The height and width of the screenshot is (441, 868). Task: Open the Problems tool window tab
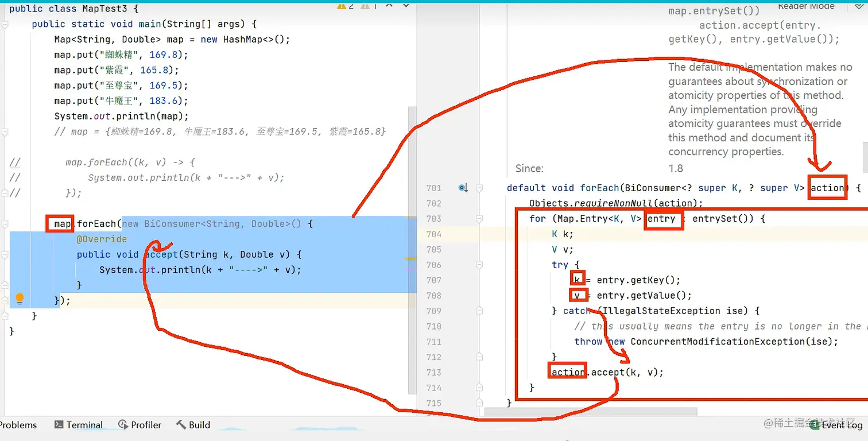click(17, 425)
